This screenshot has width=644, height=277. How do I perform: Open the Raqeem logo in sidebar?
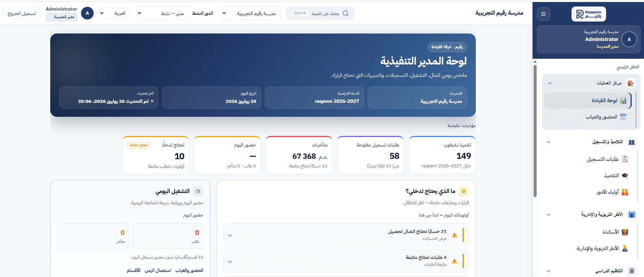point(589,14)
